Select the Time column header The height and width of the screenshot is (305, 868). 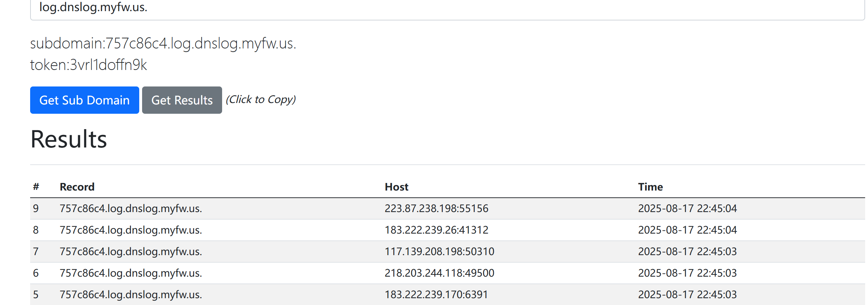coord(650,187)
